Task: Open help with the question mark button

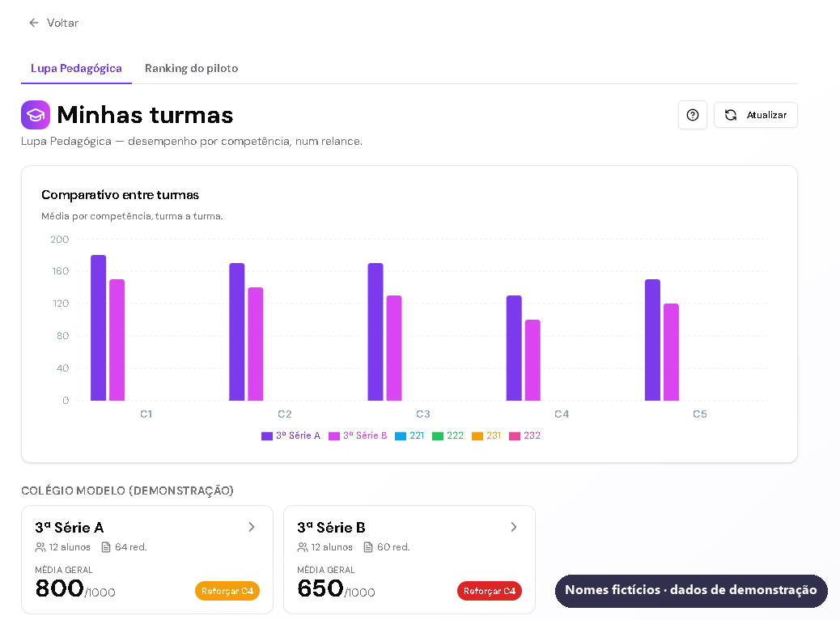Action: point(692,115)
